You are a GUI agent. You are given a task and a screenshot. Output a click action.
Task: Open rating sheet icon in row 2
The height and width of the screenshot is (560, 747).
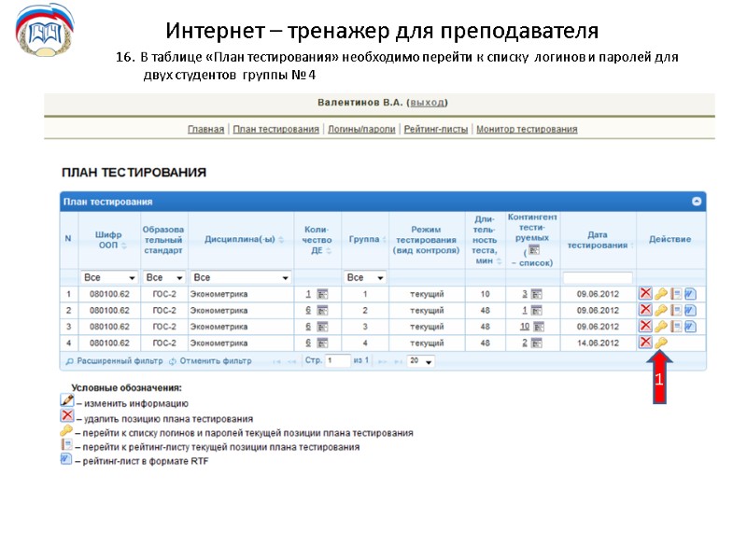[676, 311]
